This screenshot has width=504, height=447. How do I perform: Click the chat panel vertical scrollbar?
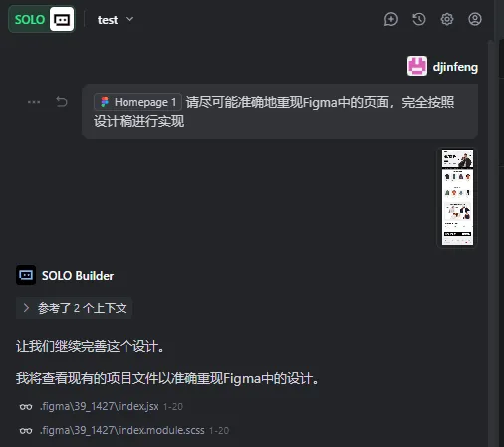click(x=491, y=243)
